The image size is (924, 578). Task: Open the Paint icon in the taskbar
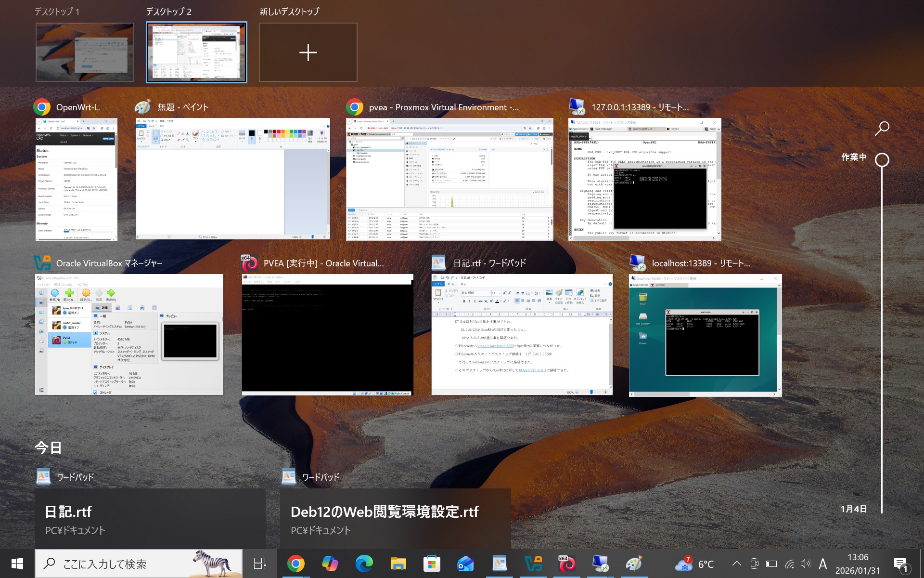[x=634, y=564]
